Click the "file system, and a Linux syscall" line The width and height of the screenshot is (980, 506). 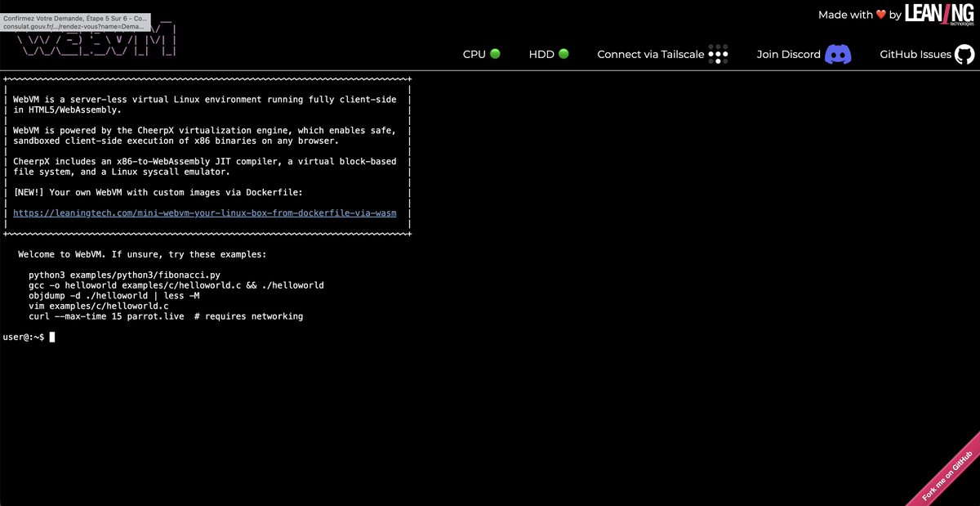(x=122, y=172)
